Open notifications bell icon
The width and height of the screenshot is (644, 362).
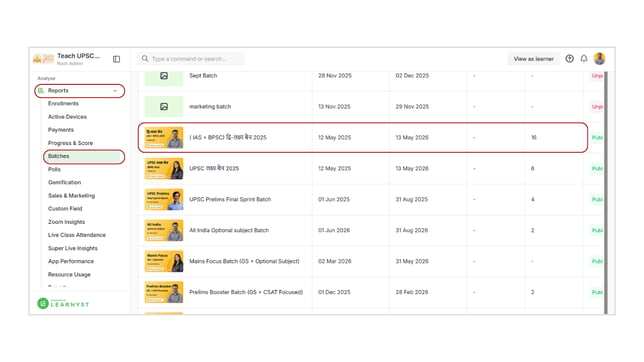(x=584, y=59)
